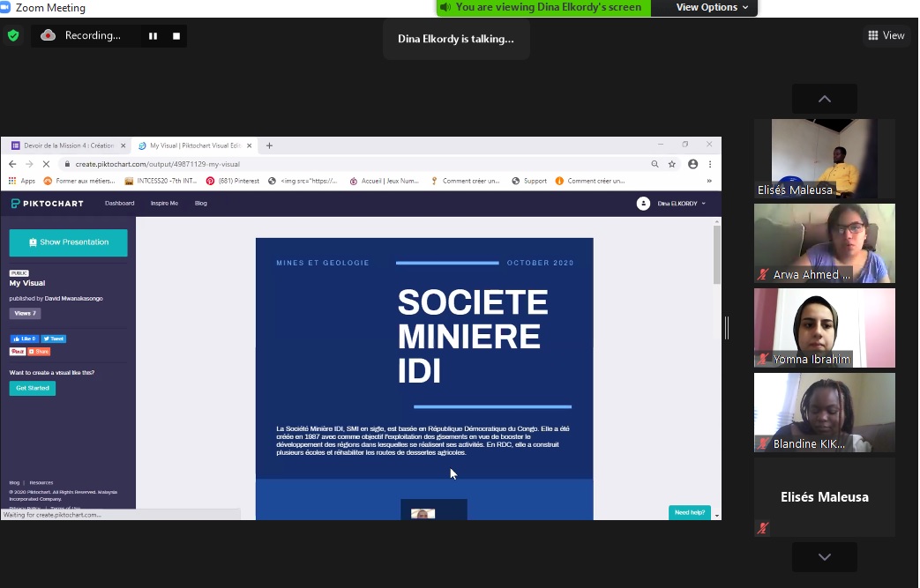Expand Dina ELKORDY account menu
The height and width of the screenshot is (588, 920).
672,204
